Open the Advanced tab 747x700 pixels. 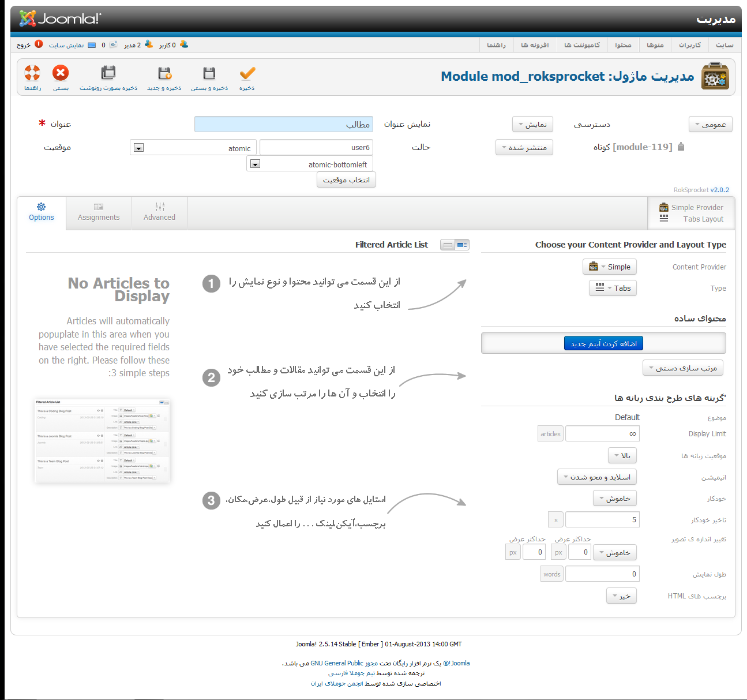point(159,212)
